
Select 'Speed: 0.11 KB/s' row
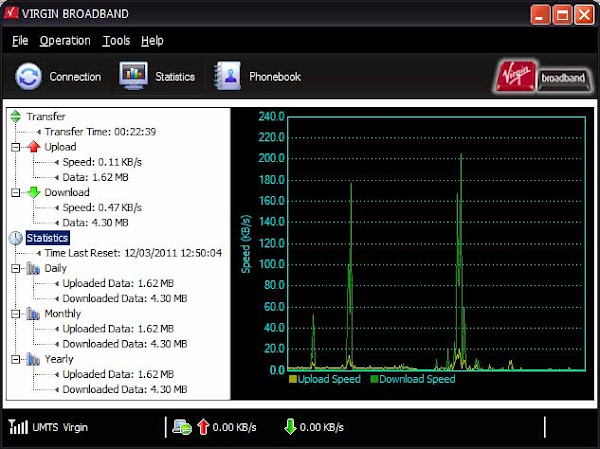pyautogui.click(x=102, y=162)
